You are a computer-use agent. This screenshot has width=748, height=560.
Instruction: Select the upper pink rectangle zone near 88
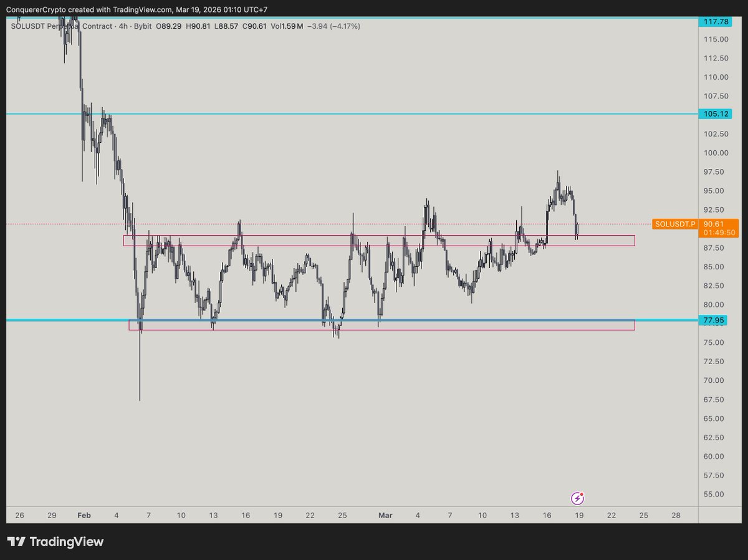[x=379, y=241]
